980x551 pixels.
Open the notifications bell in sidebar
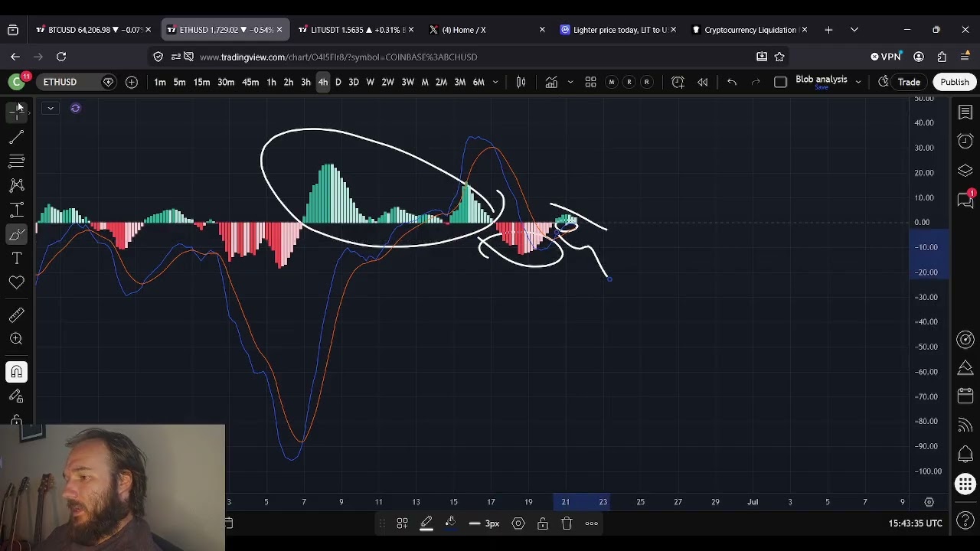[965, 454]
